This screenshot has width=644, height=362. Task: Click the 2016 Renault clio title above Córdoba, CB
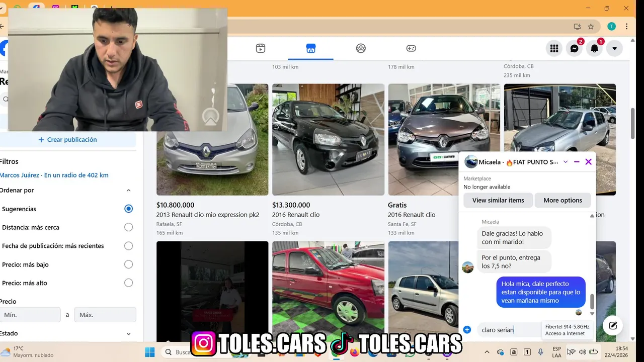click(296, 215)
